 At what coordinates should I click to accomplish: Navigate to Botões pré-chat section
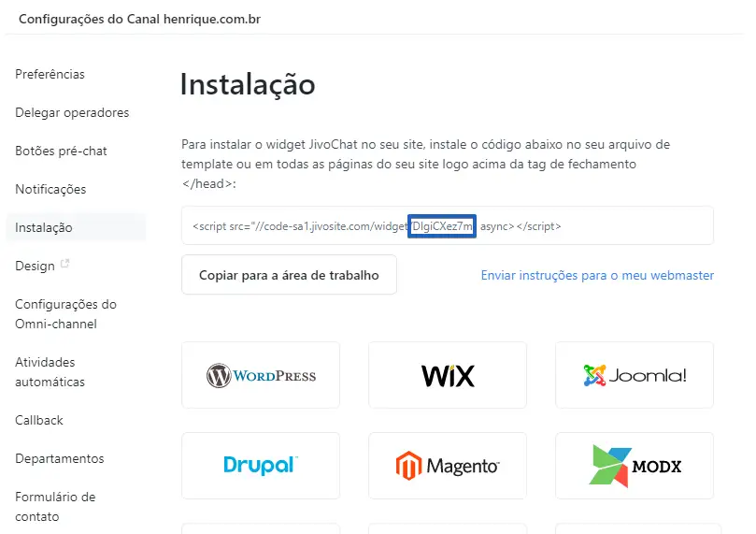tap(61, 151)
